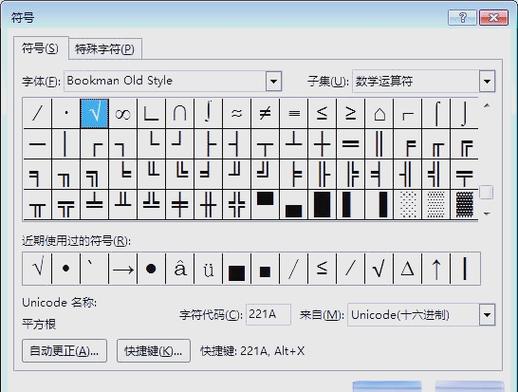Switch to the 特殊字符(P) tab
Screen dimensions: 518x392
coord(105,49)
